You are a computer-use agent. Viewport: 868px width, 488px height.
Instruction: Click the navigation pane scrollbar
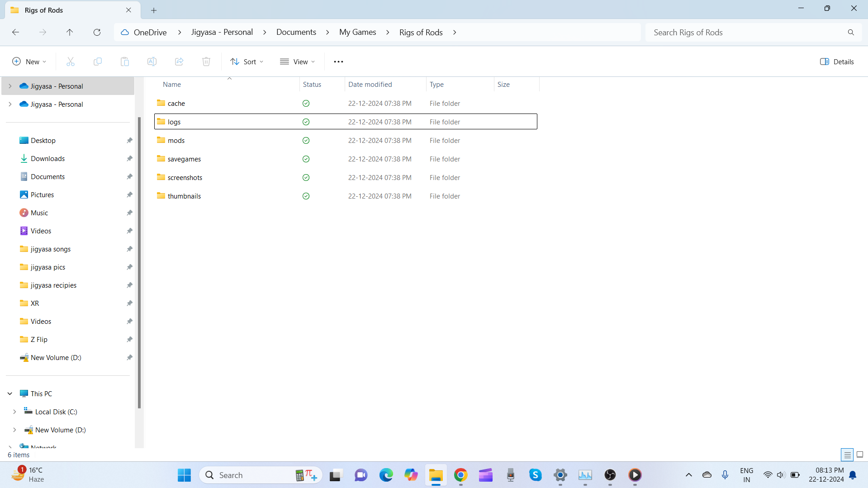[139, 262]
